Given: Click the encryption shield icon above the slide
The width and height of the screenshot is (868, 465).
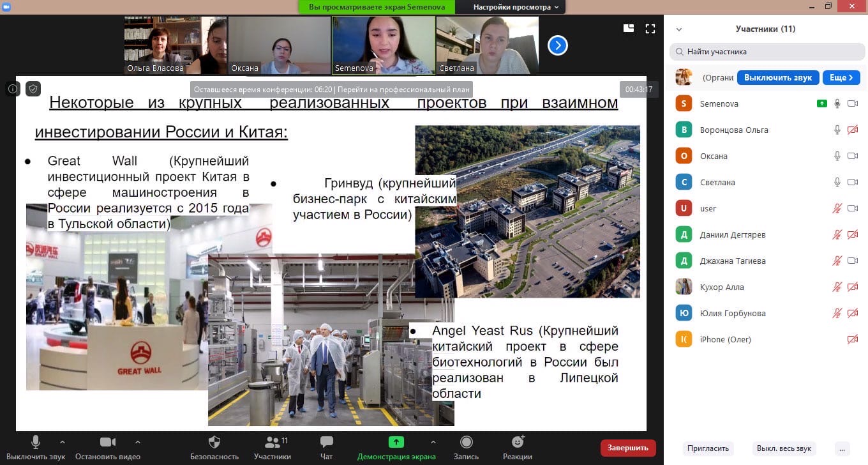Looking at the screenshot, I should (33, 89).
